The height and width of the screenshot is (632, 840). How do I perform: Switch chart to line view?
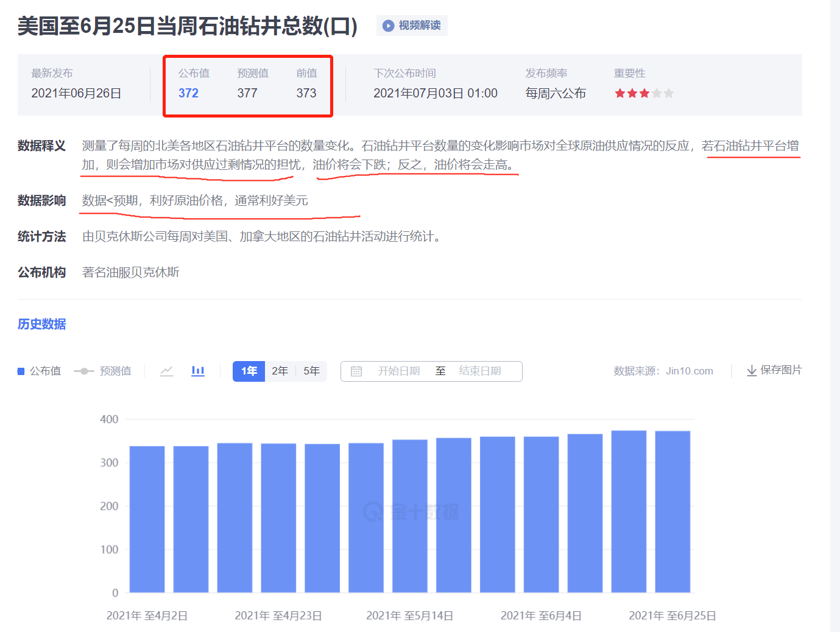[166, 371]
